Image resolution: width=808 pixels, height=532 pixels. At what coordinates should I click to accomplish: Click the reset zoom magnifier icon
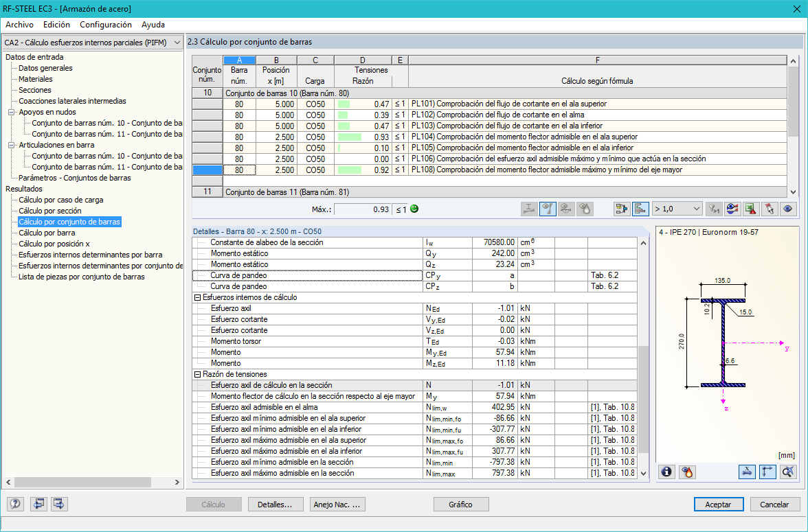click(x=788, y=471)
